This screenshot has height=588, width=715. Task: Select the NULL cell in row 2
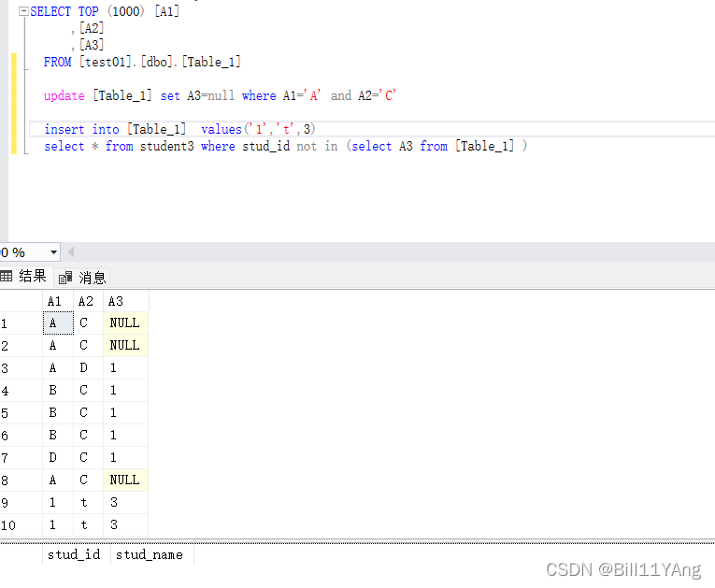point(126,345)
